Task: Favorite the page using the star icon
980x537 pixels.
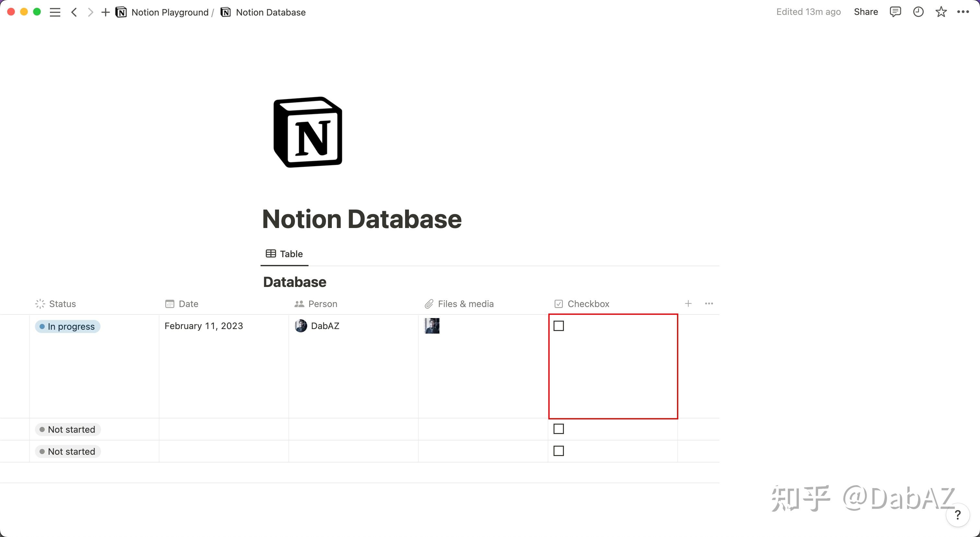Action: [941, 12]
